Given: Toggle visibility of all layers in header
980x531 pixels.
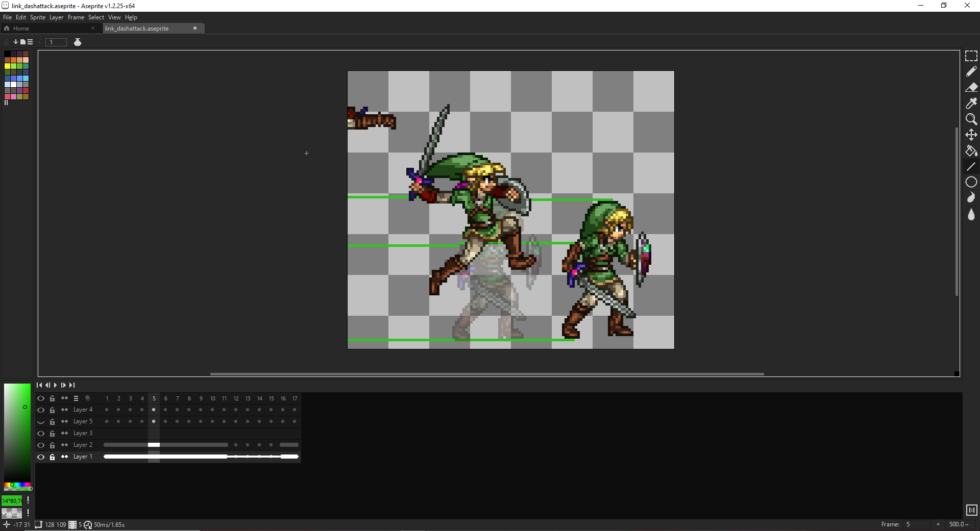Looking at the screenshot, I should 41,398.
